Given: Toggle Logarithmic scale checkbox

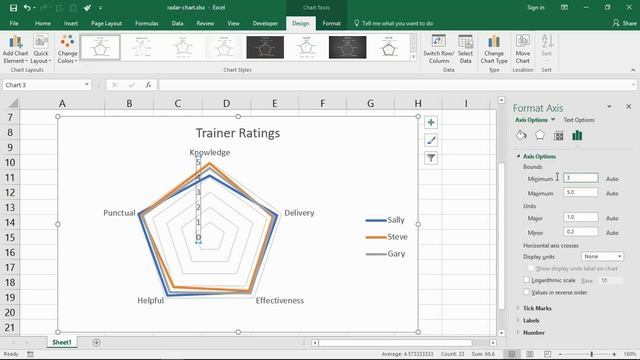Looking at the screenshot, I should coord(527,280).
